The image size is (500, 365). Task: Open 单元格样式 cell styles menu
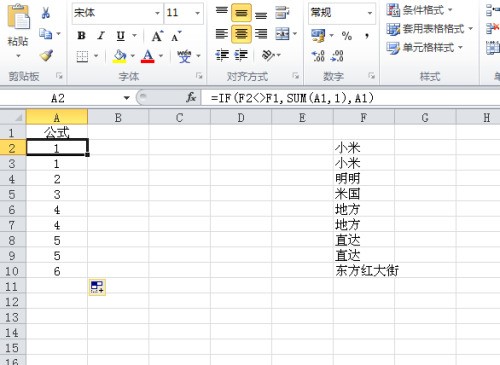coord(425,48)
